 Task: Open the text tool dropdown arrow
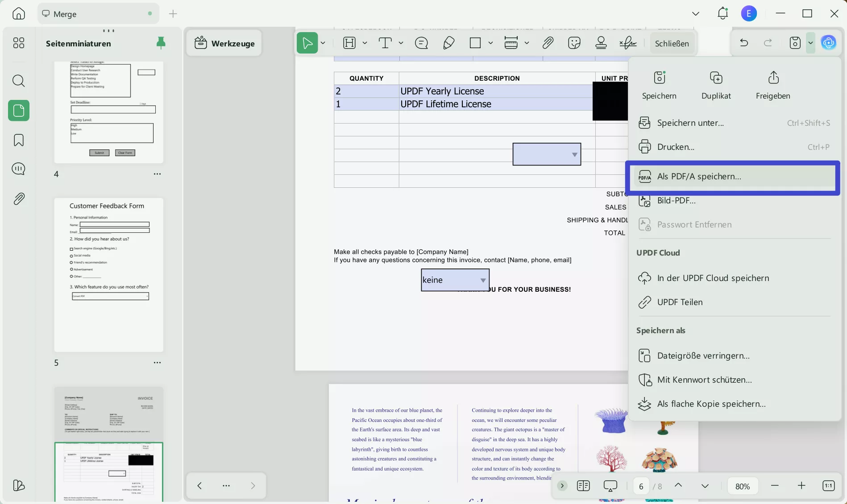(x=401, y=43)
